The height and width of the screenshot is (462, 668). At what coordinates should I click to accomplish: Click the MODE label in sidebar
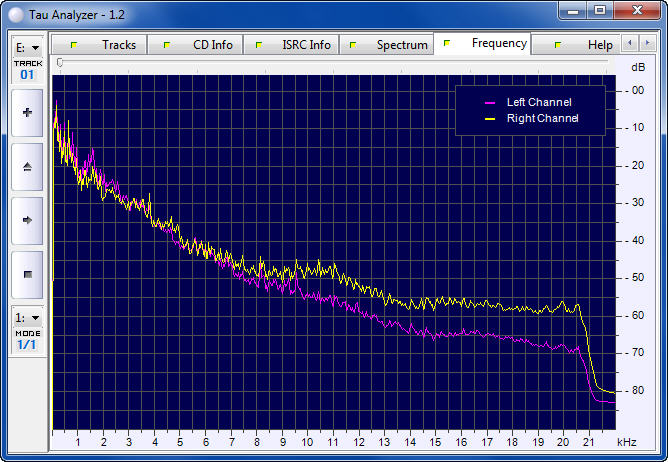28,333
